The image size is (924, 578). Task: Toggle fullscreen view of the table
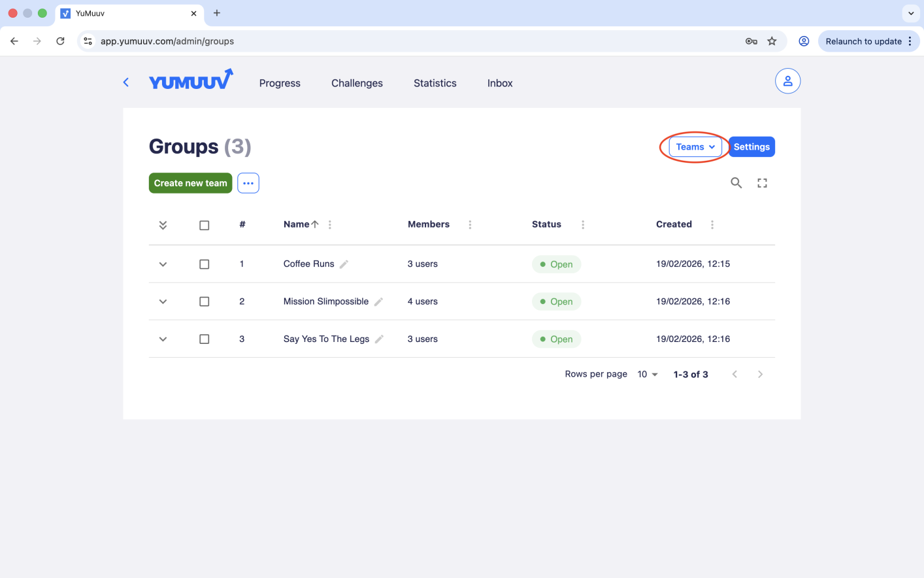pos(762,183)
